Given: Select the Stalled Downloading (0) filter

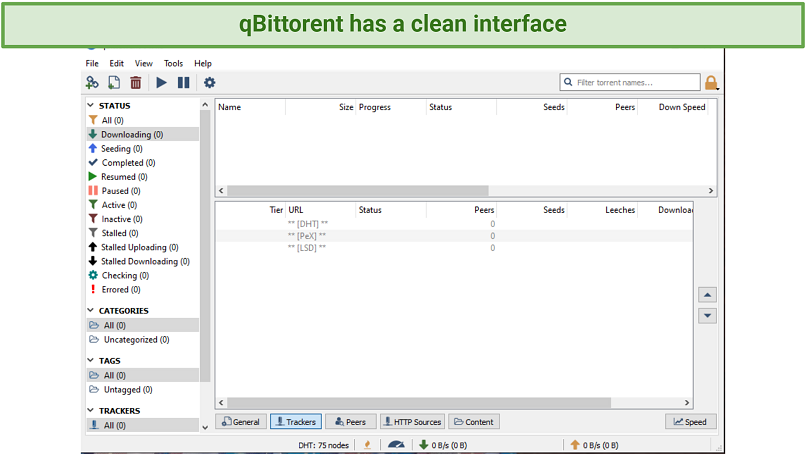Looking at the screenshot, I should point(143,261).
